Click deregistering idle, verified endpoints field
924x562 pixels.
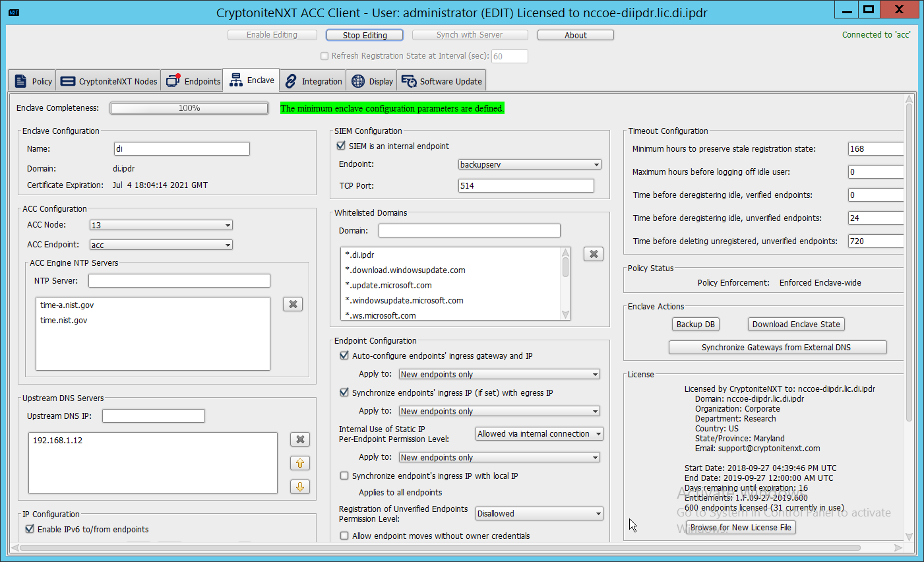876,195
